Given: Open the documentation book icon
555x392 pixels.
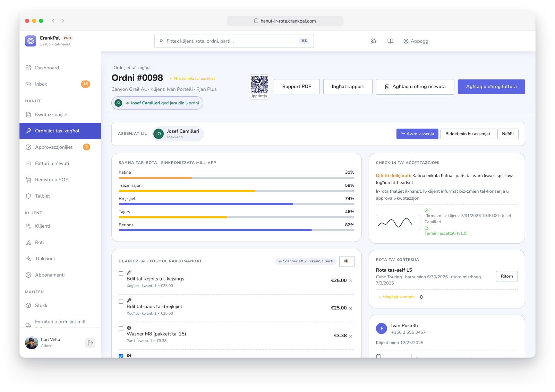Looking at the screenshot, I should click(x=390, y=41).
